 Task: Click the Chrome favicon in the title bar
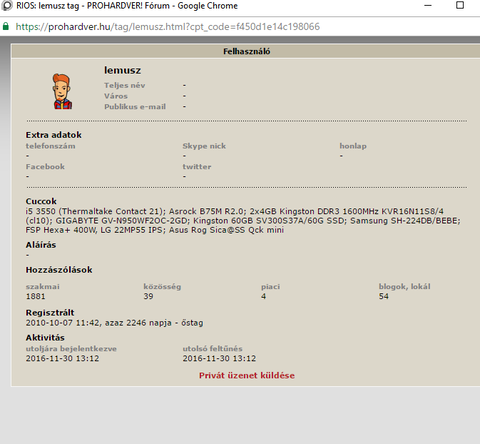pyautogui.click(x=6, y=6)
